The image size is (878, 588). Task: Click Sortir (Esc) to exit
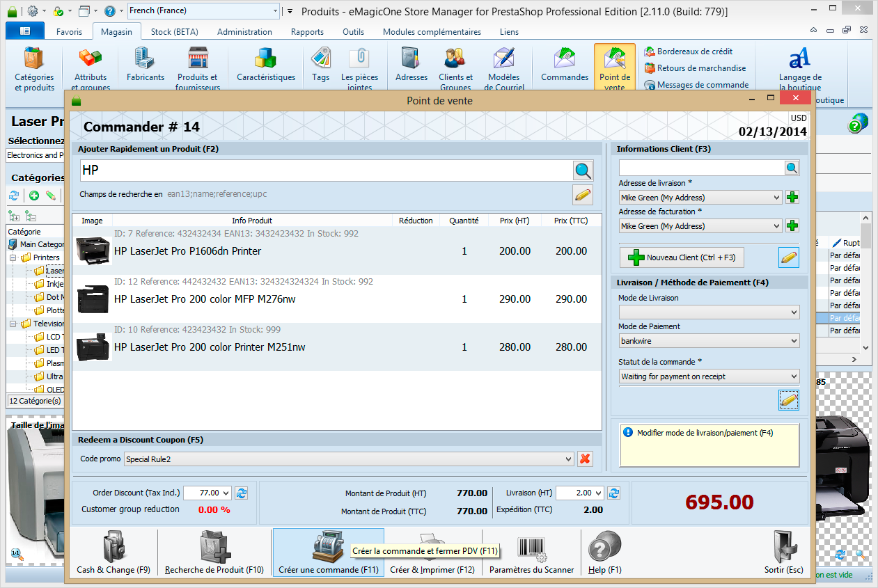pyautogui.click(x=784, y=554)
